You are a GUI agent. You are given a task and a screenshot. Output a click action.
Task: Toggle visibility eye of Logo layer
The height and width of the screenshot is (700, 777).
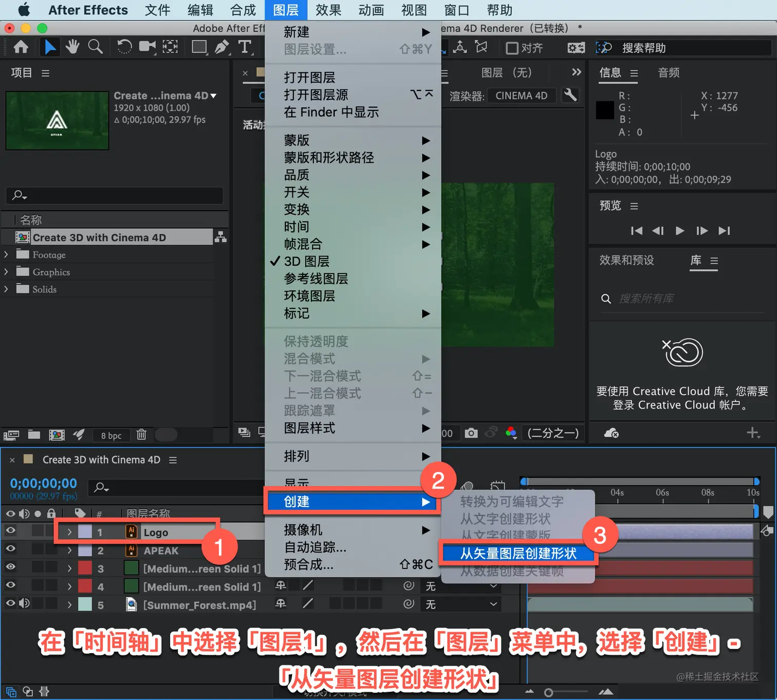point(10,530)
